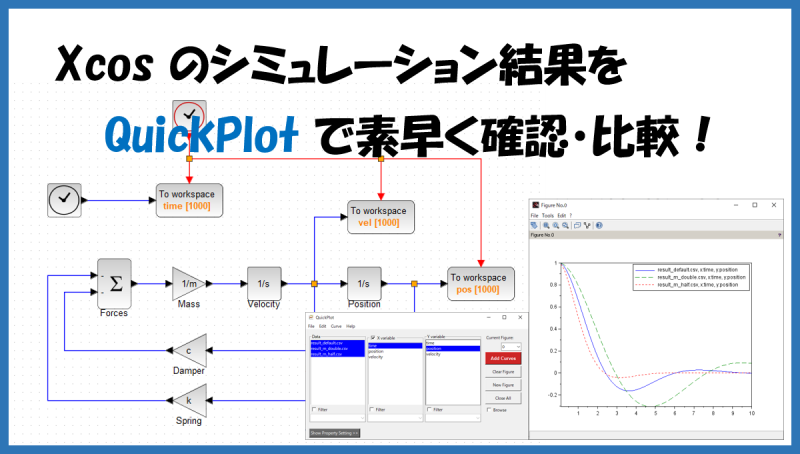Click the red Add Curves button
This screenshot has height=454, width=800.
coord(503,358)
